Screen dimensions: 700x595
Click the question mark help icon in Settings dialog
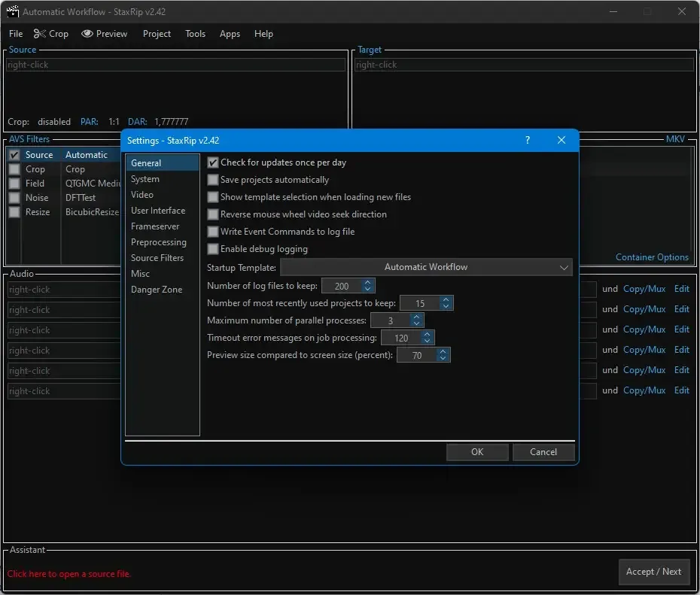click(x=528, y=141)
